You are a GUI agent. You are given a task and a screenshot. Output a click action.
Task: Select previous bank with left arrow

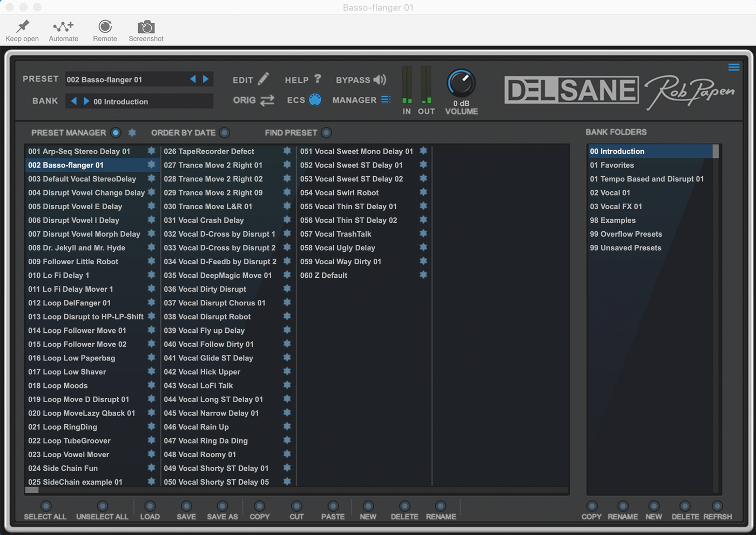click(73, 101)
